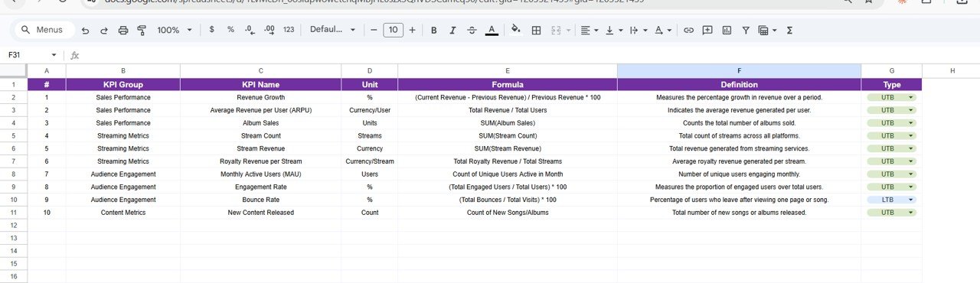Open the Default font dropdown
Screen dimensions: 980x283
click(332, 30)
